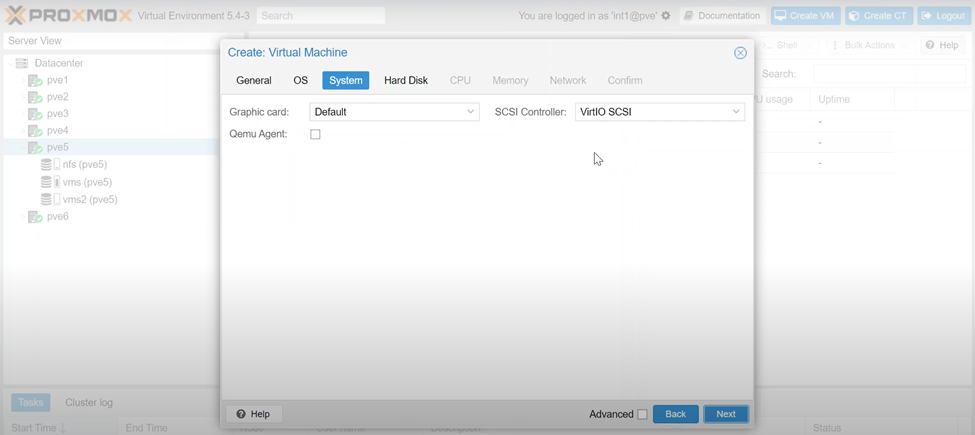This screenshot has width=975, height=435.
Task: Click the Start Time column header
Action: 60,428
